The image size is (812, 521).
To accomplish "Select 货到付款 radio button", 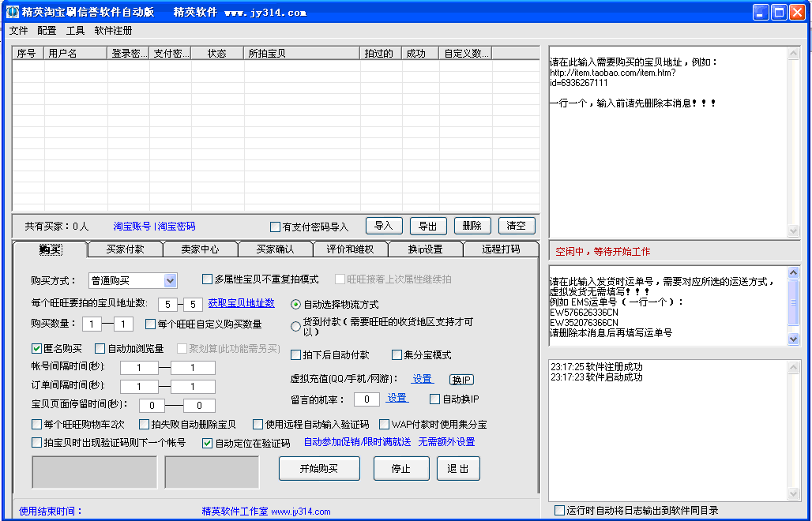I will [x=296, y=326].
